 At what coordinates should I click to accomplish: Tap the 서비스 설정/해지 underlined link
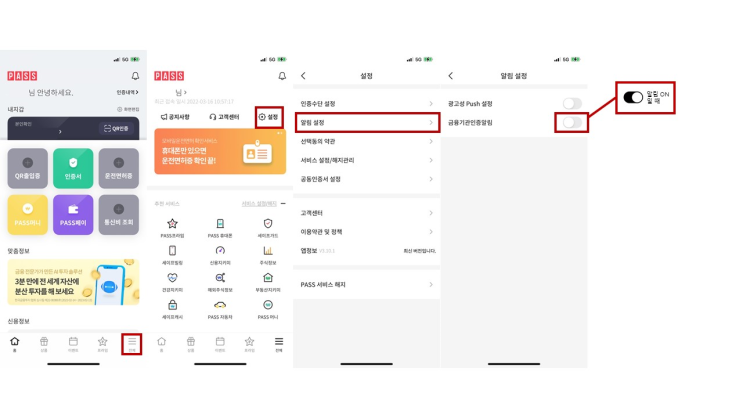point(259,204)
